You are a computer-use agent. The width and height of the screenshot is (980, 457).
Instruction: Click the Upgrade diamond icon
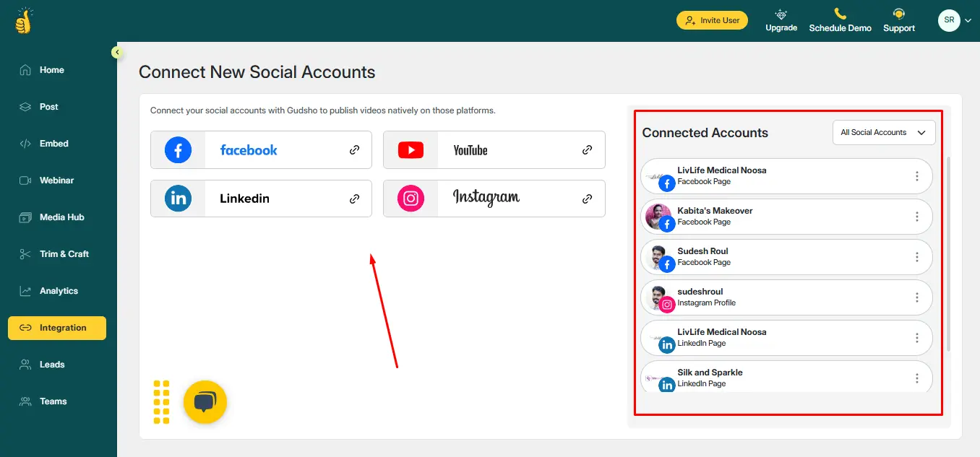781,14
